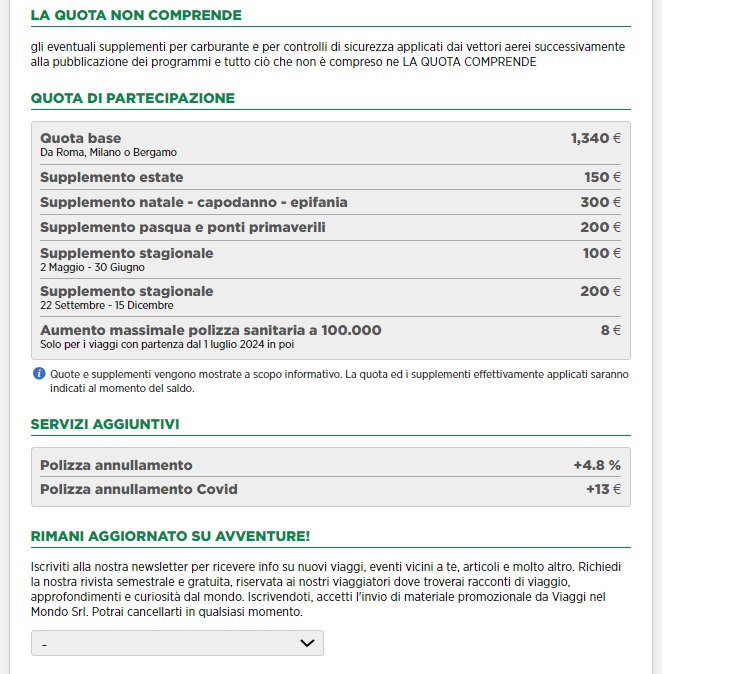Click the 'Quota base' row label
This screenshot has width=735, height=674.
click(81, 138)
